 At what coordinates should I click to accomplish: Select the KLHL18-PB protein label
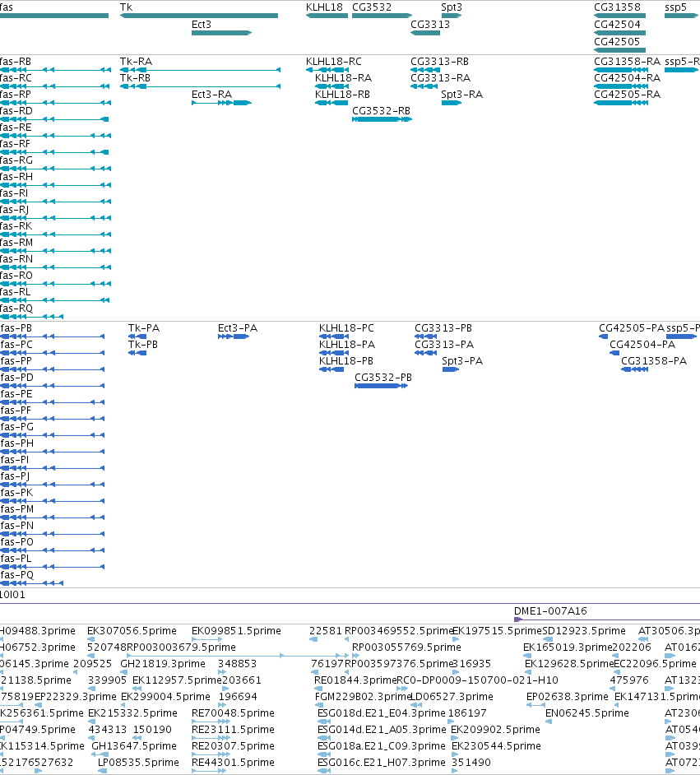tap(346, 361)
